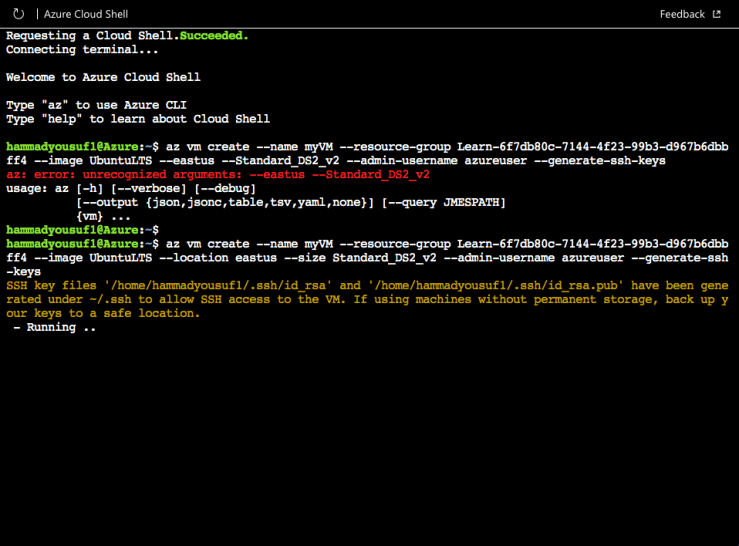The image size is (739, 546).
Task: Click the 'Type "az" to use Azure CLI' line
Action: 96,105
